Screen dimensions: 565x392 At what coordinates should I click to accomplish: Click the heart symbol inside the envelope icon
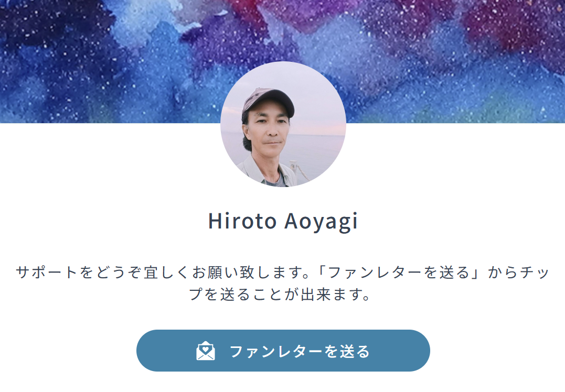[x=206, y=349]
